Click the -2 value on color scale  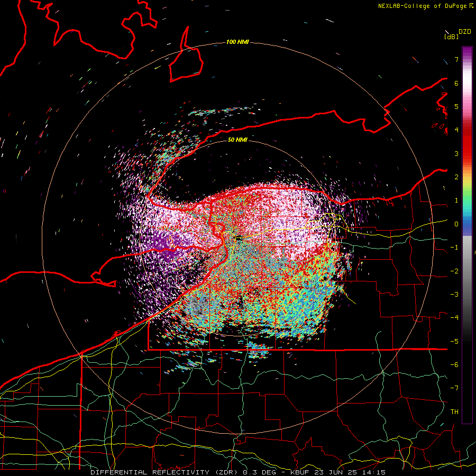[x=454, y=271]
